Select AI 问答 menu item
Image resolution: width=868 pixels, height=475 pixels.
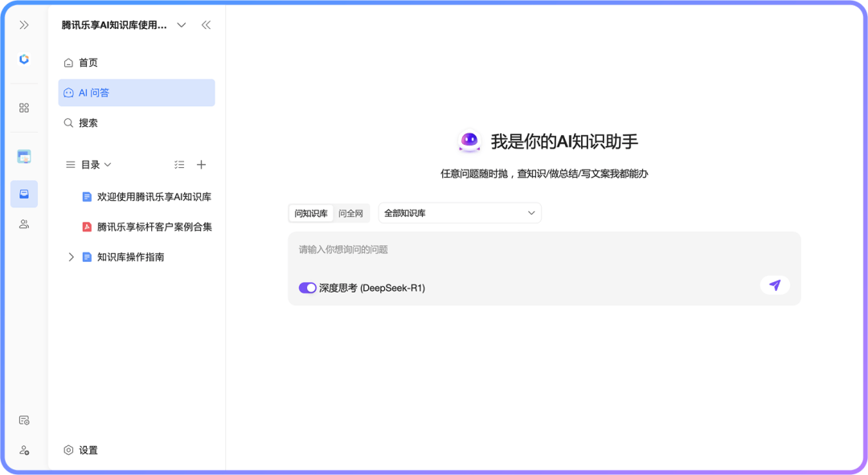pos(137,92)
